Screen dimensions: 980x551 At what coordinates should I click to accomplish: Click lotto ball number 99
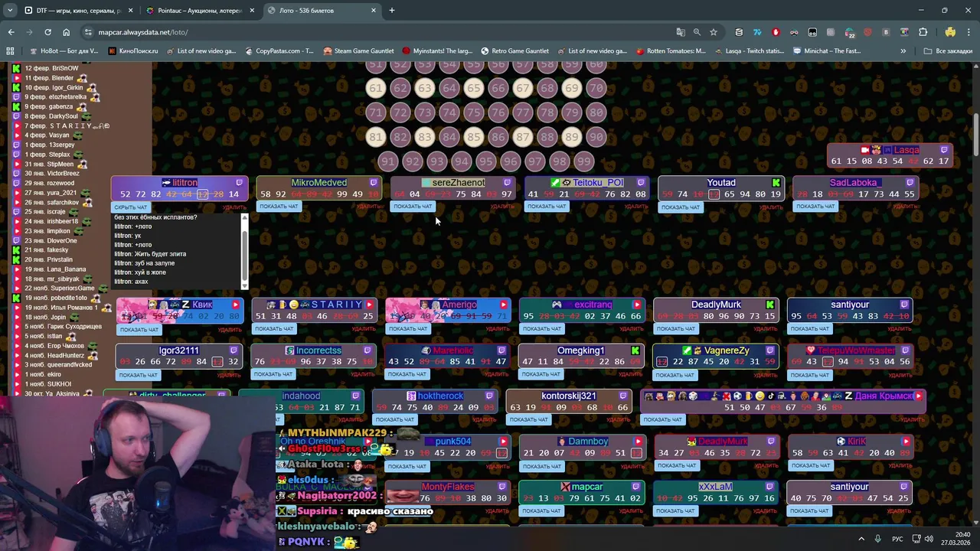583,161
